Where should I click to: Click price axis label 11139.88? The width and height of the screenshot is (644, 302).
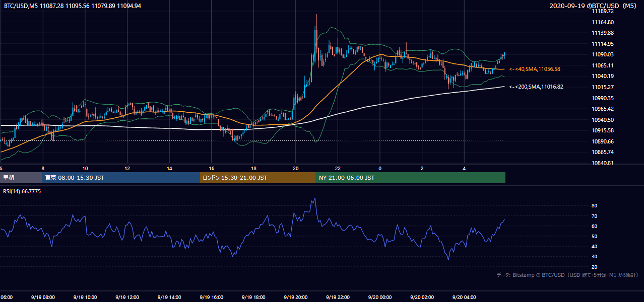[603, 33]
